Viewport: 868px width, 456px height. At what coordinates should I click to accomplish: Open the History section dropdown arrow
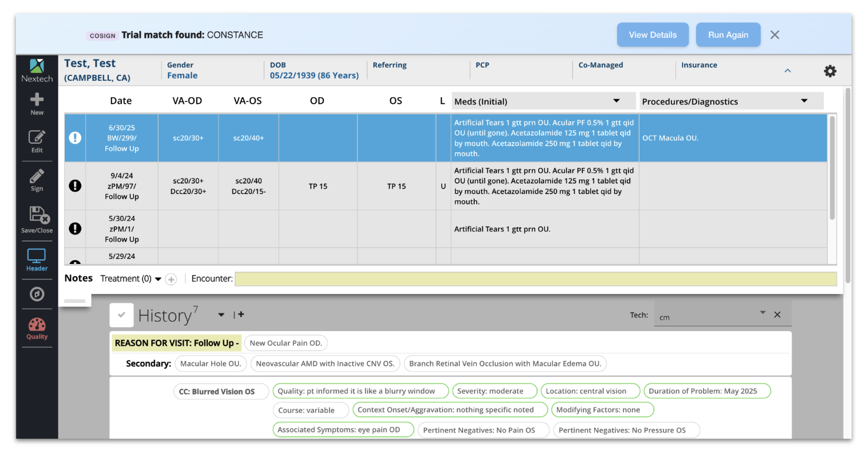pyautogui.click(x=221, y=315)
